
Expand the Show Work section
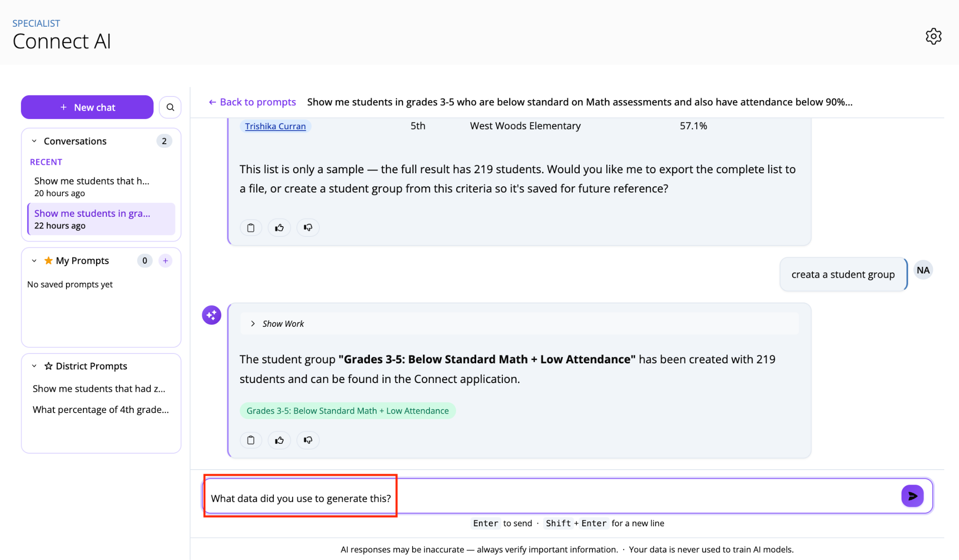tap(519, 324)
